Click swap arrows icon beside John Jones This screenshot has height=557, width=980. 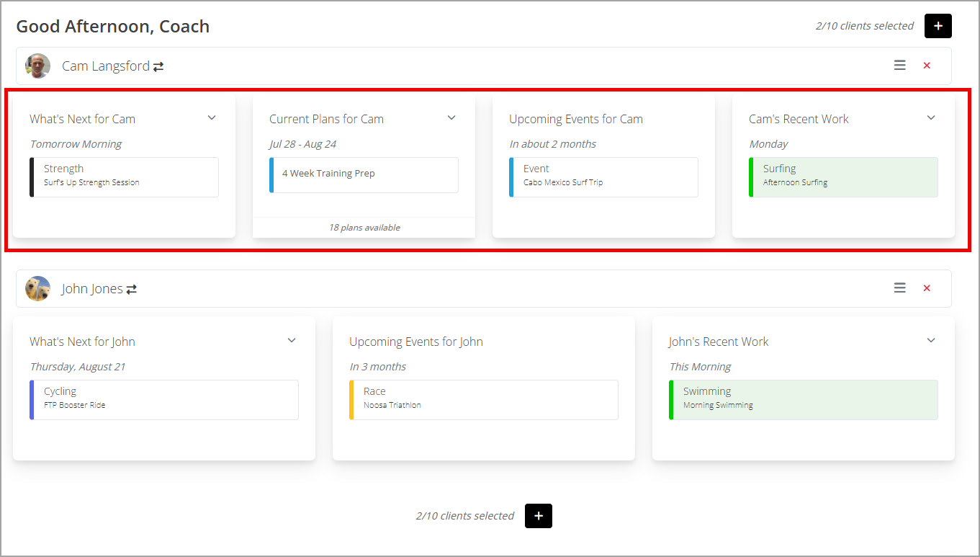tap(132, 289)
